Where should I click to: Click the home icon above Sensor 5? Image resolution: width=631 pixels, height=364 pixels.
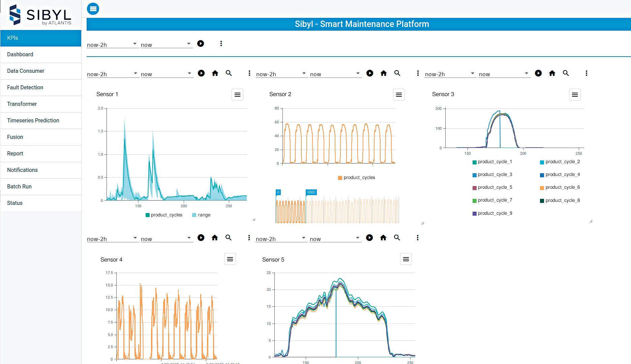(x=383, y=238)
